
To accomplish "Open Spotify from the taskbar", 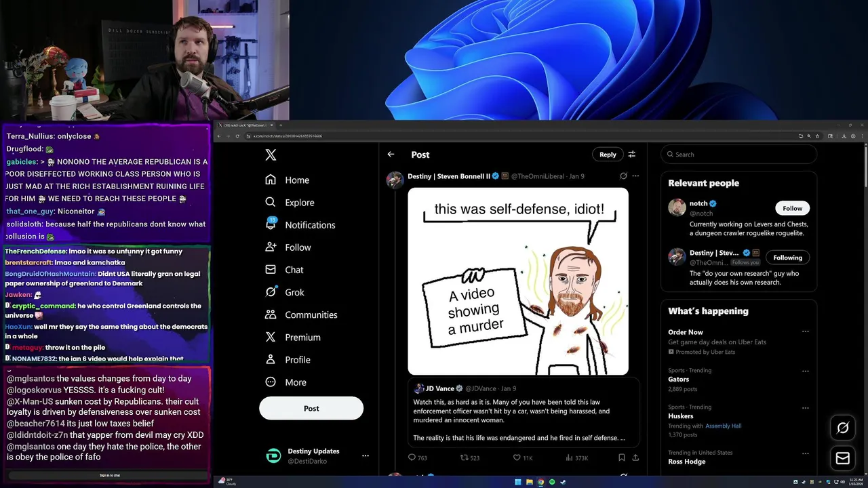I will (x=552, y=482).
